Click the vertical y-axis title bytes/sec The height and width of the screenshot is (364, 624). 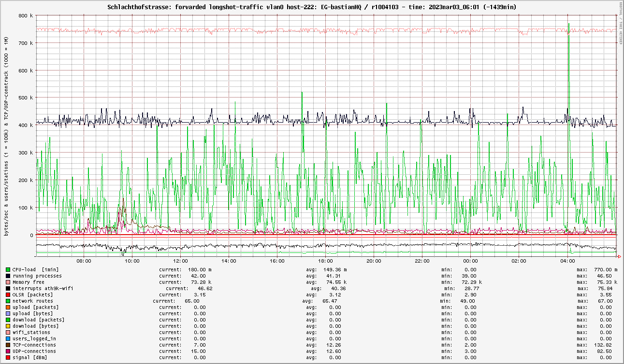point(6,137)
